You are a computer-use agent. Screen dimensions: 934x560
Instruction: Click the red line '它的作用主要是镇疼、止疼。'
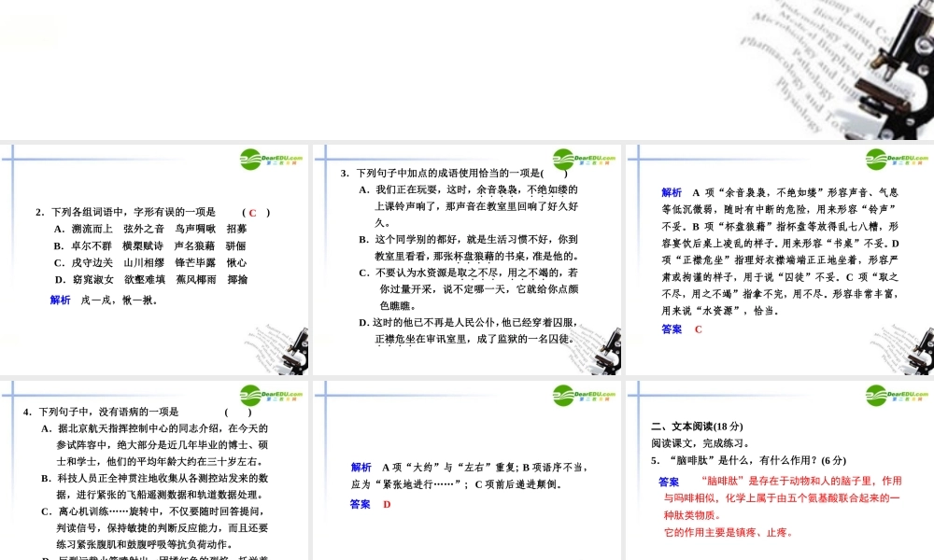729,532
